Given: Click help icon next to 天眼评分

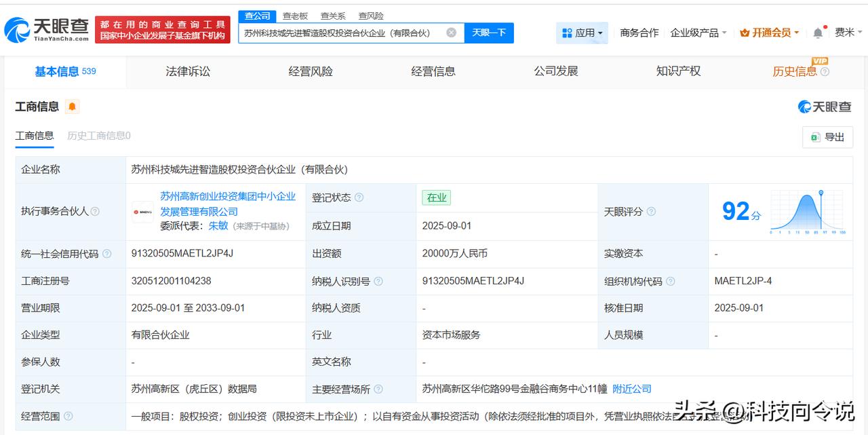Looking at the screenshot, I should coord(651,212).
